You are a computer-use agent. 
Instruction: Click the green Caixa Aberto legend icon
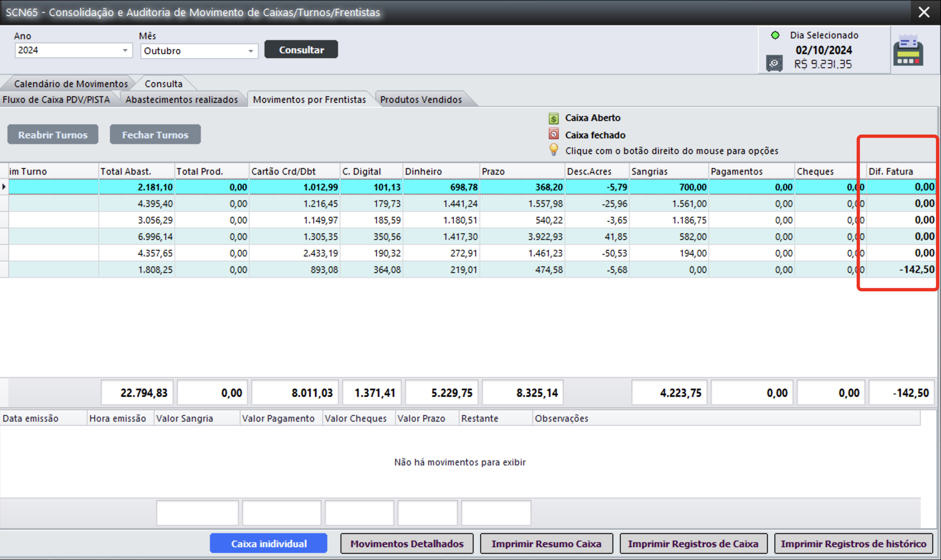coord(554,118)
